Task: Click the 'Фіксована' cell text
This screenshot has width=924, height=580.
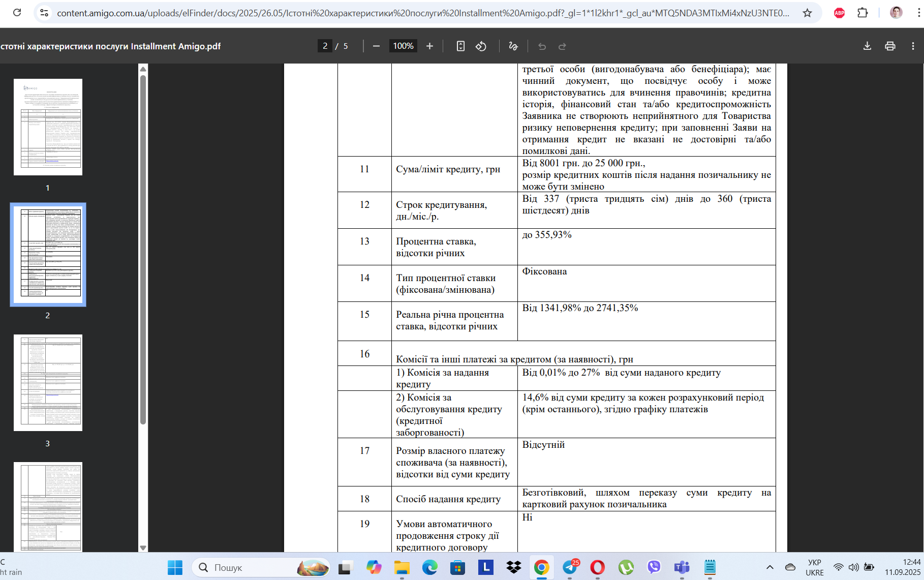Action: (x=544, y=271)
